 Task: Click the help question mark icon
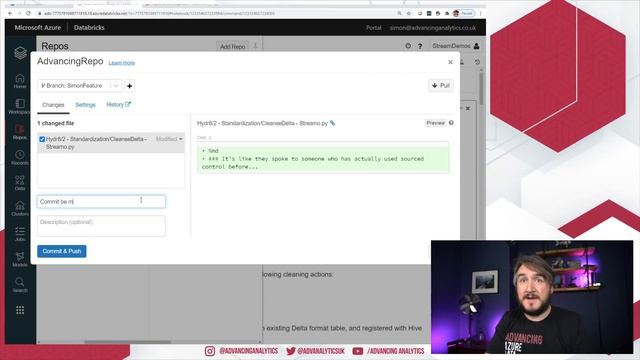point(420,46)
